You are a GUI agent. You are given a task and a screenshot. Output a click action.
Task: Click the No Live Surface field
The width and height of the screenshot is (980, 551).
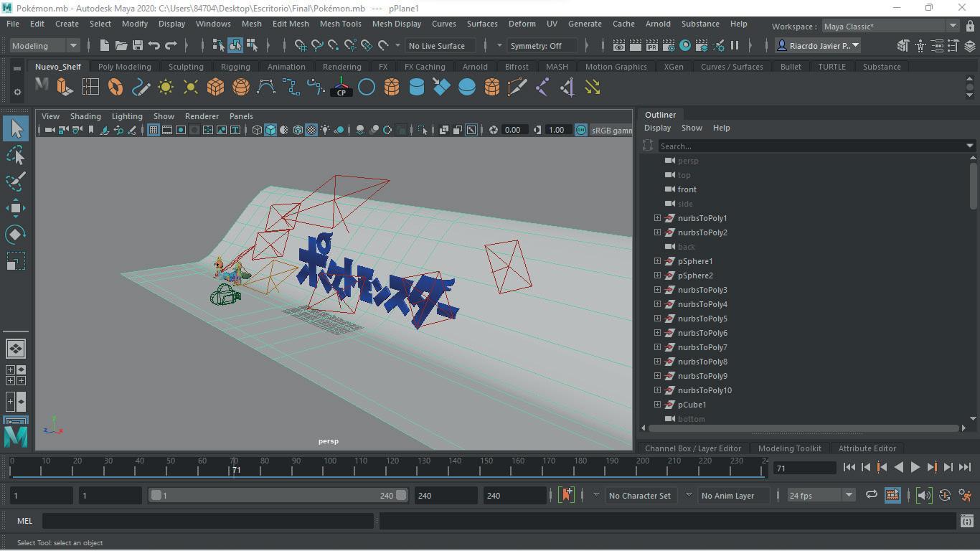pos(442,45)
